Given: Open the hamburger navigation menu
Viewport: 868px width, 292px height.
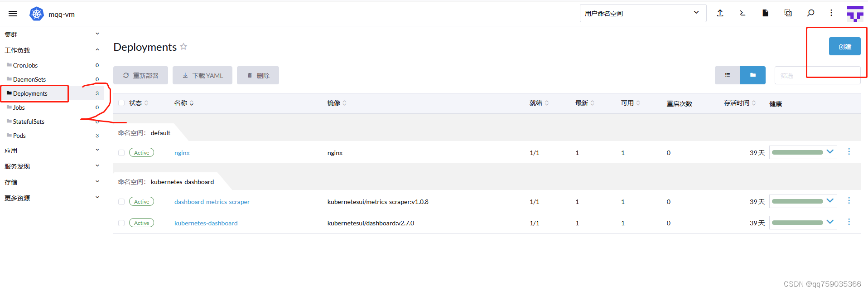Looking at the screenshot, I should click(x=13, y=14).
